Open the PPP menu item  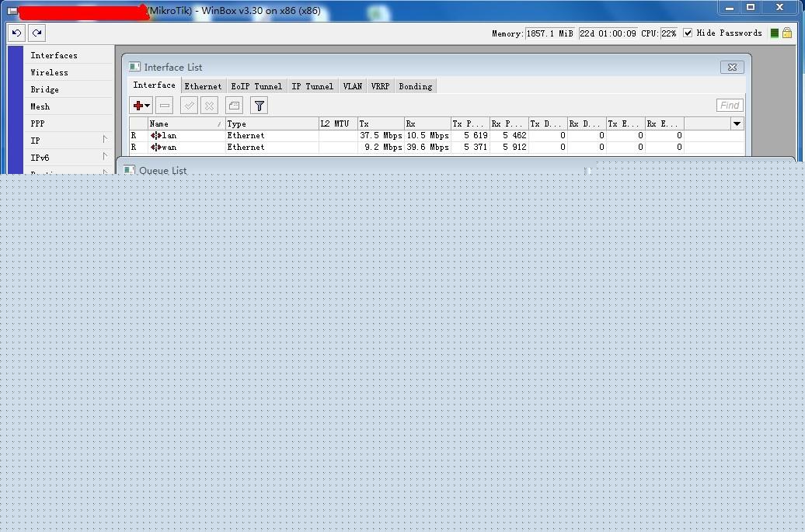pos(37,123)
